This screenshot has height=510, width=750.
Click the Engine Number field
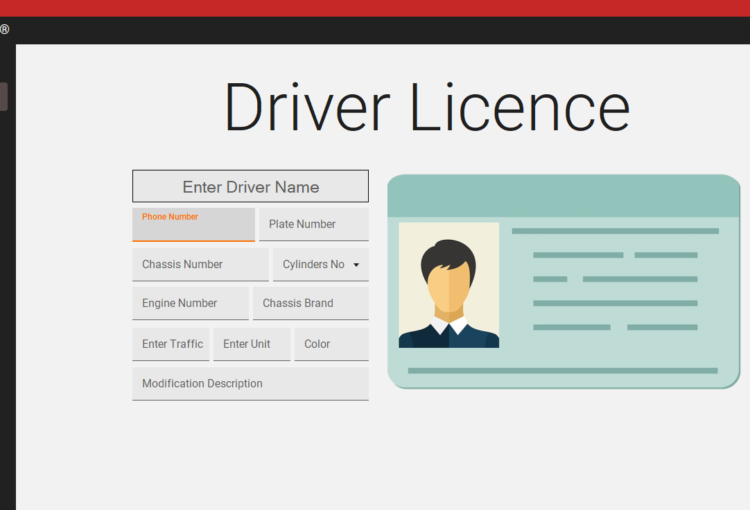click(x=190, y=303)
